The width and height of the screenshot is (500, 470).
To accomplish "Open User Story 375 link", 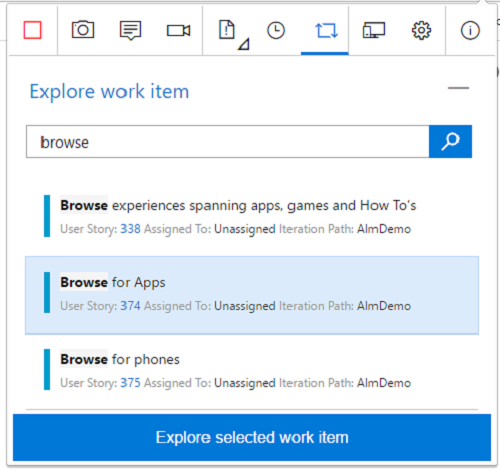I will tap(130, 383).
